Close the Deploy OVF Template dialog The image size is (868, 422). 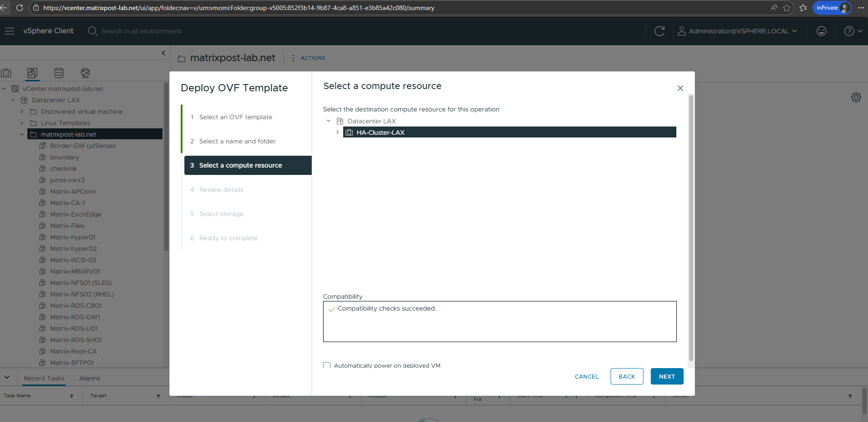680,88
